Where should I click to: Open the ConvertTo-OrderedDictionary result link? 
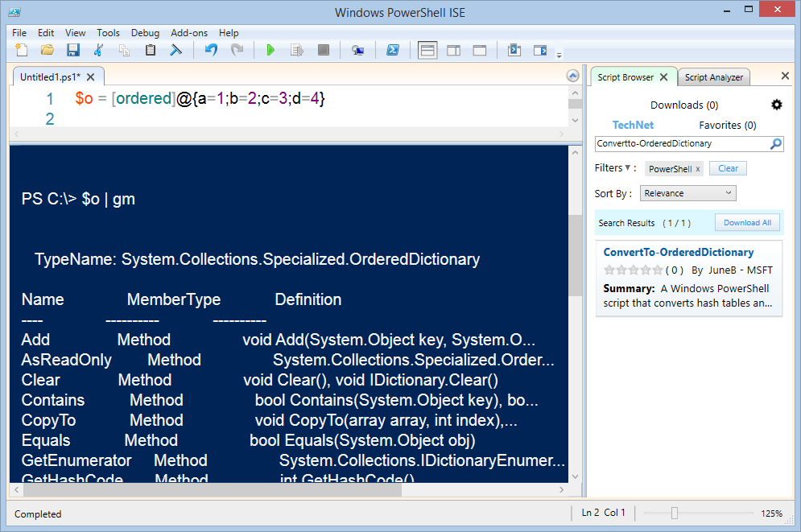pos(679,252)
